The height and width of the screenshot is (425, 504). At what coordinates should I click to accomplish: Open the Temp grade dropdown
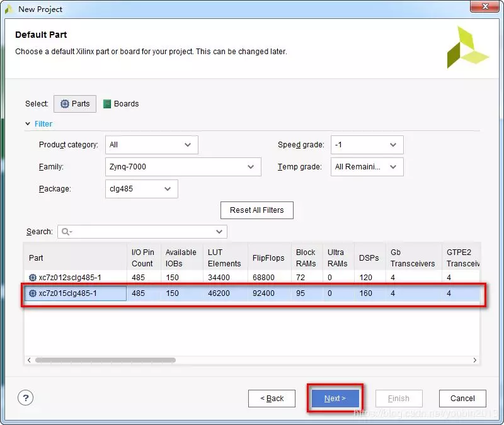point(367,167)
